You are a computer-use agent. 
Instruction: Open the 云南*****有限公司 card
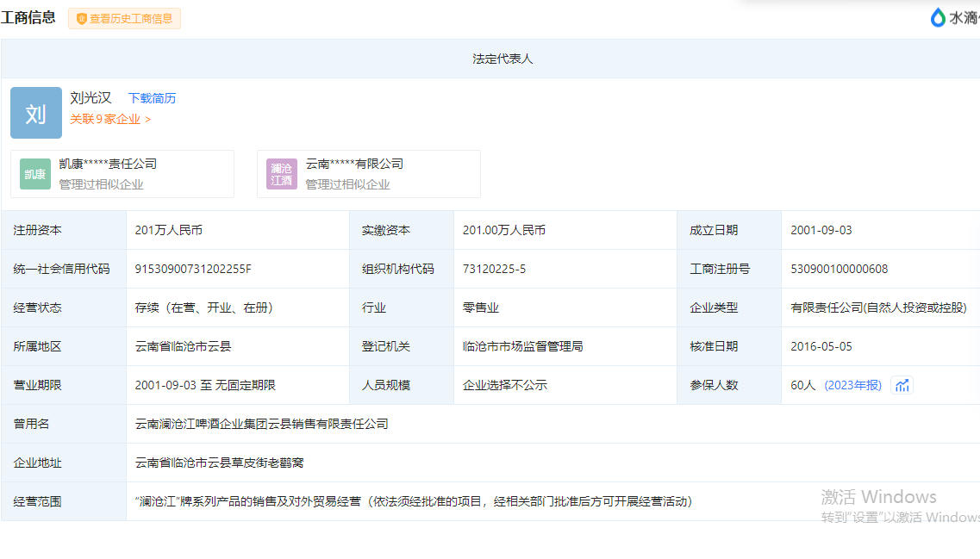369,174
